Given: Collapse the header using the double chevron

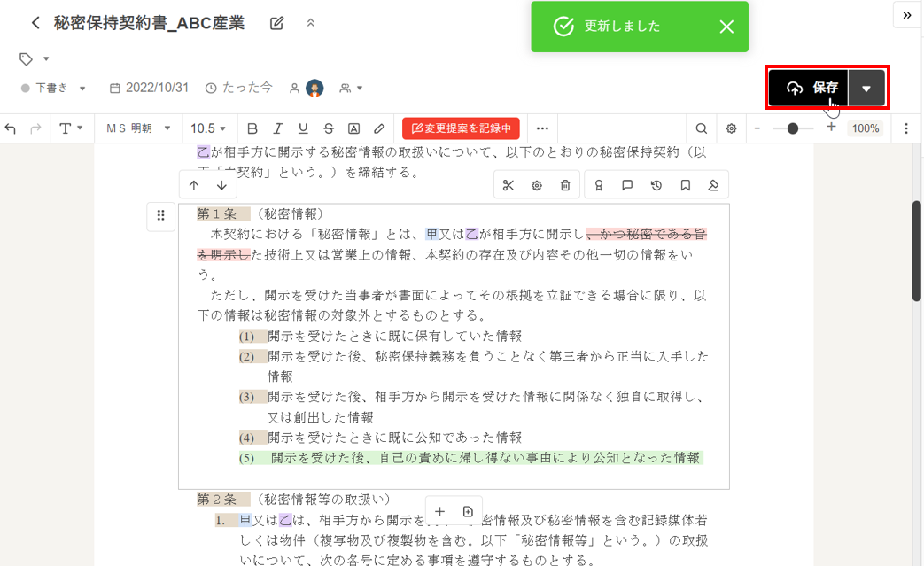Looking at the screenshot, I should (x=310, y=23).
